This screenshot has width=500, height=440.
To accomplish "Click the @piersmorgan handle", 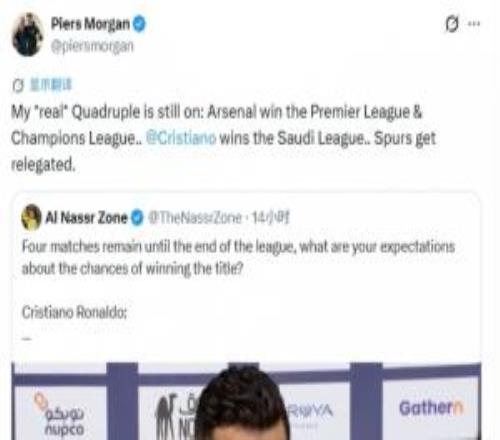I will pyautogui.click(x=92, y=46).
